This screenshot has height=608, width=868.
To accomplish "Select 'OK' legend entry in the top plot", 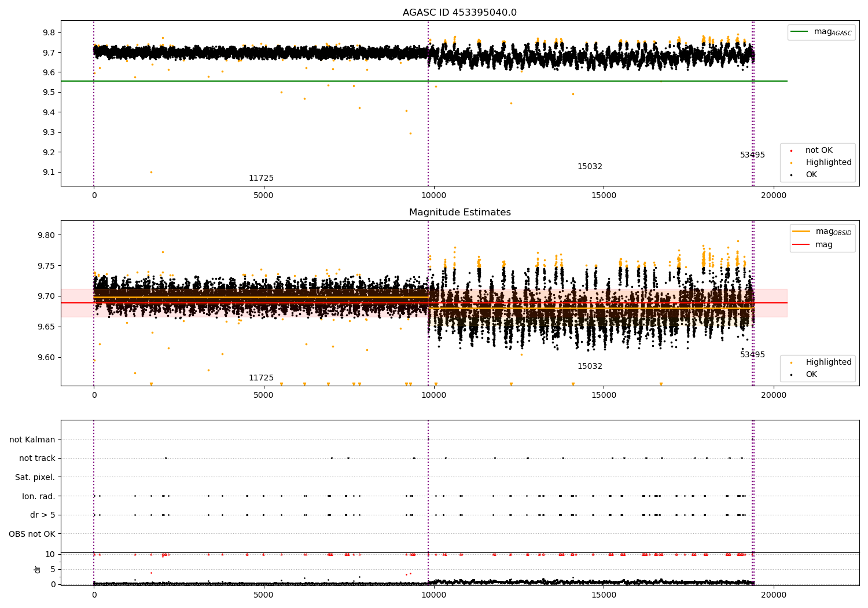I will [x=811, y=175].
